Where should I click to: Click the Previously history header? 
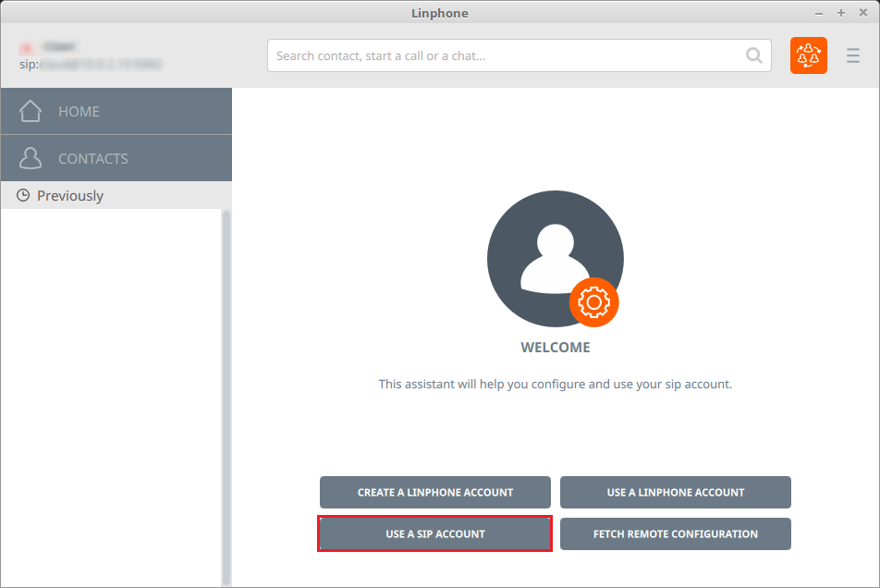coord(116,195)
